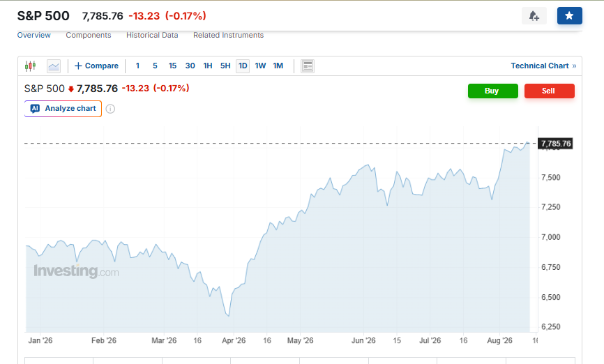Switch chart interval to 1W
The height and width of the screenshot is (364, 604).
coord(260,66)
